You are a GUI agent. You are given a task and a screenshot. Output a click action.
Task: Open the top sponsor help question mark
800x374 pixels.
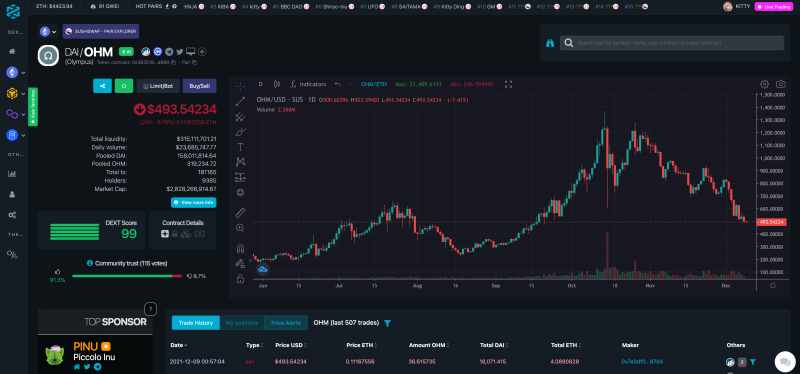point(150,309)
